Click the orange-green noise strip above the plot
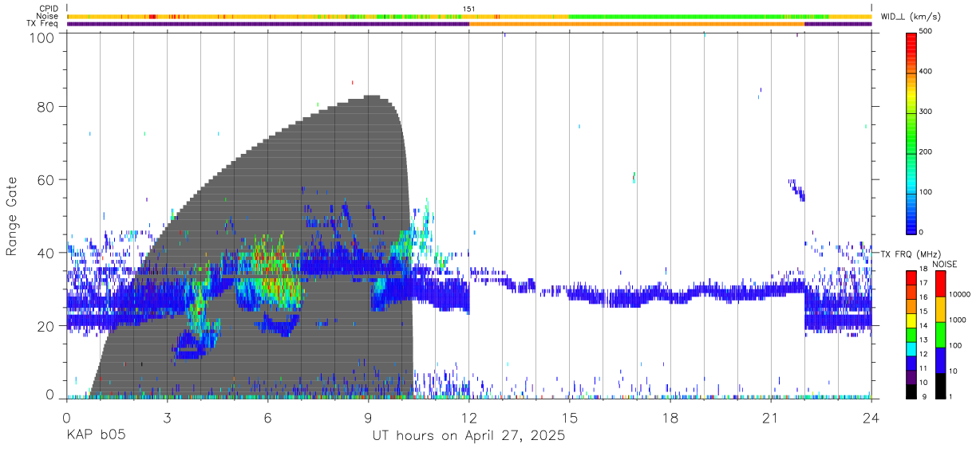Viewport: 980px width, 452px height. click(x=468, y=16)
